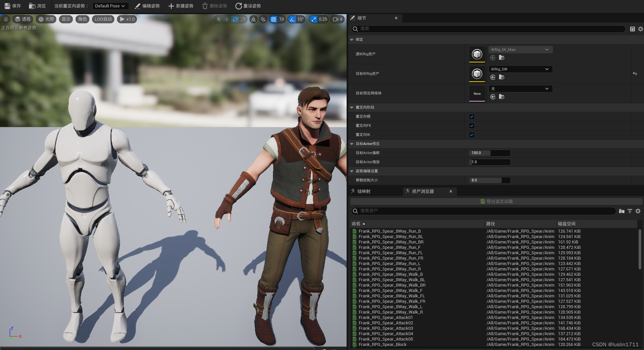Select the translate (move) gizmo tool
The height and width of the screenshot is (350, 644).
click(227, 19)
